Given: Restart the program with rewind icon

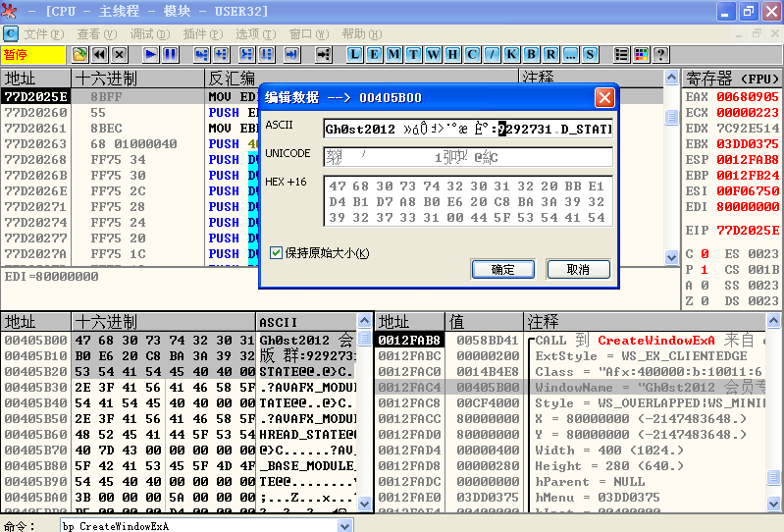Looking at the screenshot, I should (x=99, y=54).
